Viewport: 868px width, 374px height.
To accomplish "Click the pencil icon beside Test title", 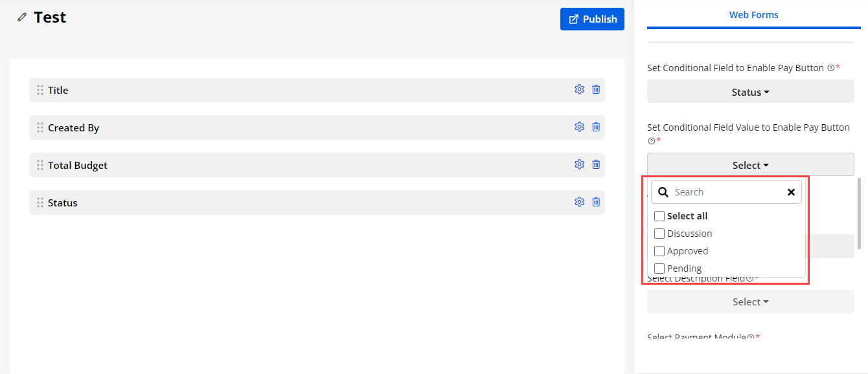I will [x=23, y=18].
